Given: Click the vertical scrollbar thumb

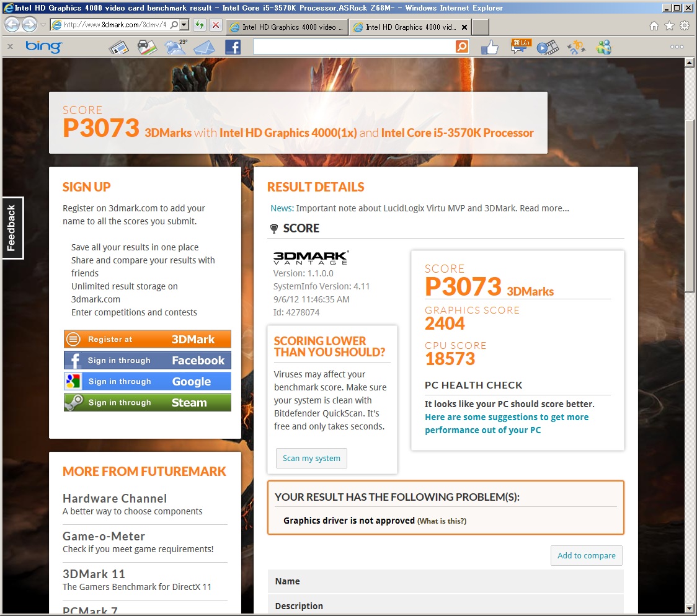Looking at the screenshot, I should [x=690, y=206].
